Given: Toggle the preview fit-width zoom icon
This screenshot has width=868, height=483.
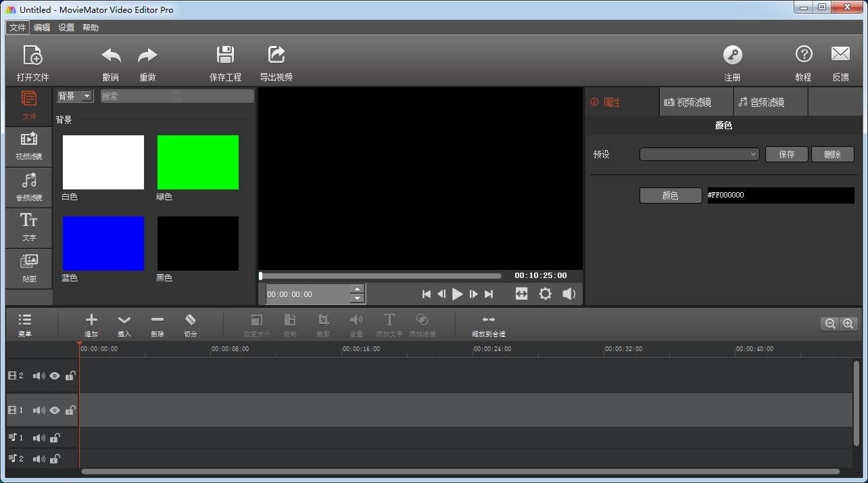Looking at the screenshot, I should tap(521, 294).
